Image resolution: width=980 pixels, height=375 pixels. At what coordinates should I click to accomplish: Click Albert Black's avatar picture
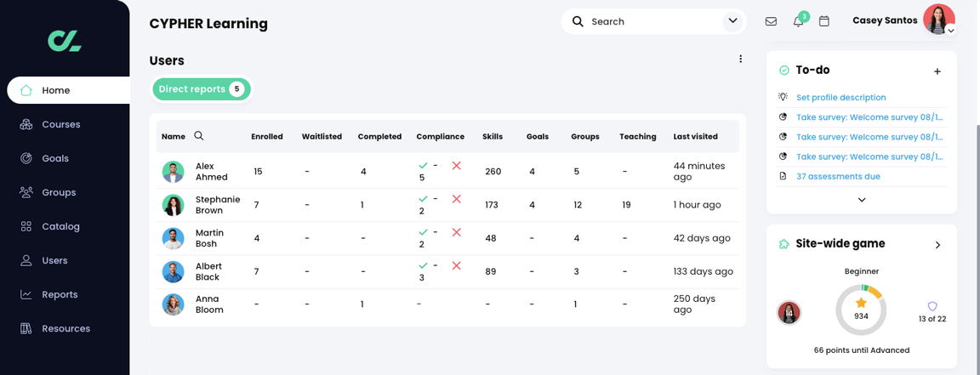(174, 271)
